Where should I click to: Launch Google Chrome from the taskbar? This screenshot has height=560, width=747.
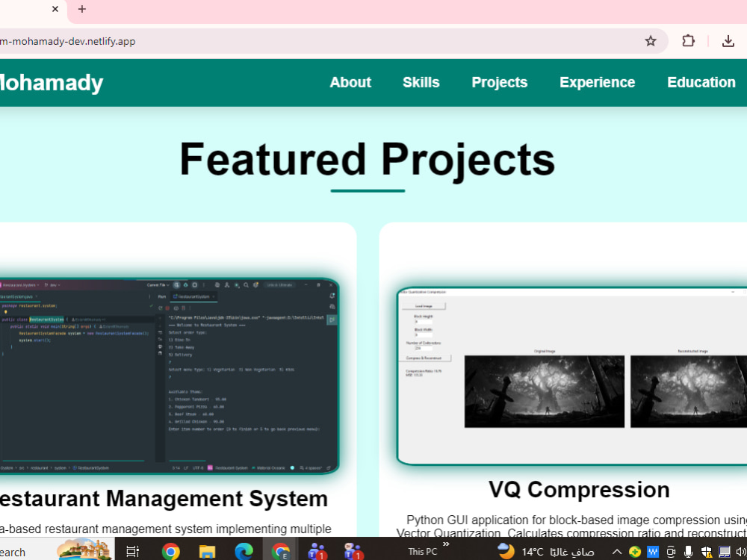(x=170, y=552)
